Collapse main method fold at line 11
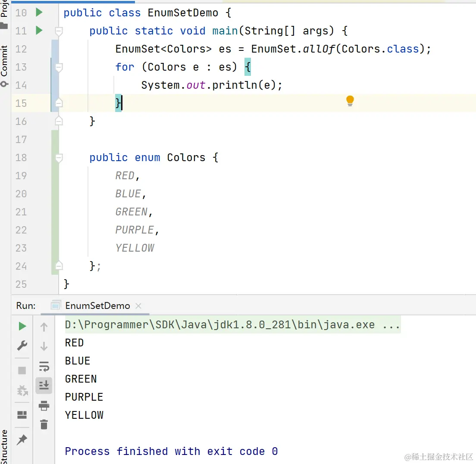The image size is (476, 464). [59, 31]
